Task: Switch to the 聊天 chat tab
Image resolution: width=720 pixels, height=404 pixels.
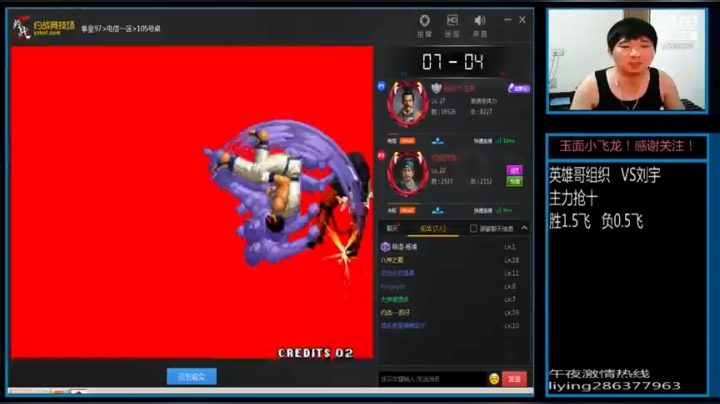Action: coord(392,228)
